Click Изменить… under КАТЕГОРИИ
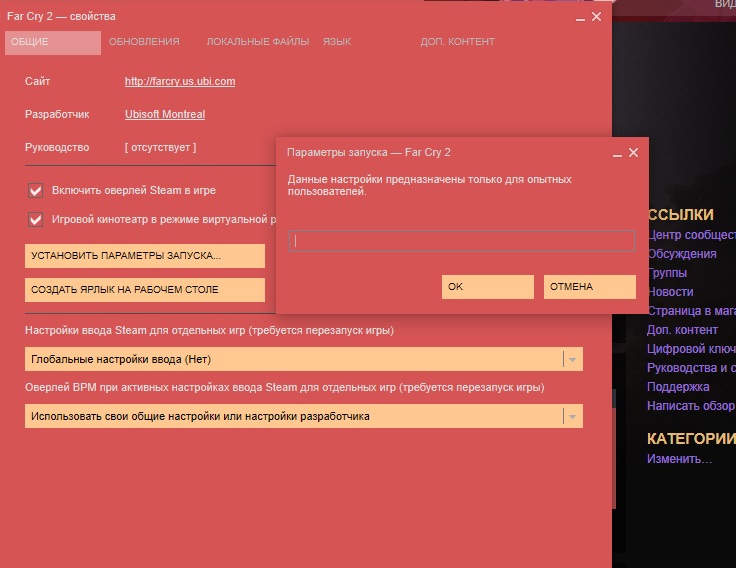 679,459
